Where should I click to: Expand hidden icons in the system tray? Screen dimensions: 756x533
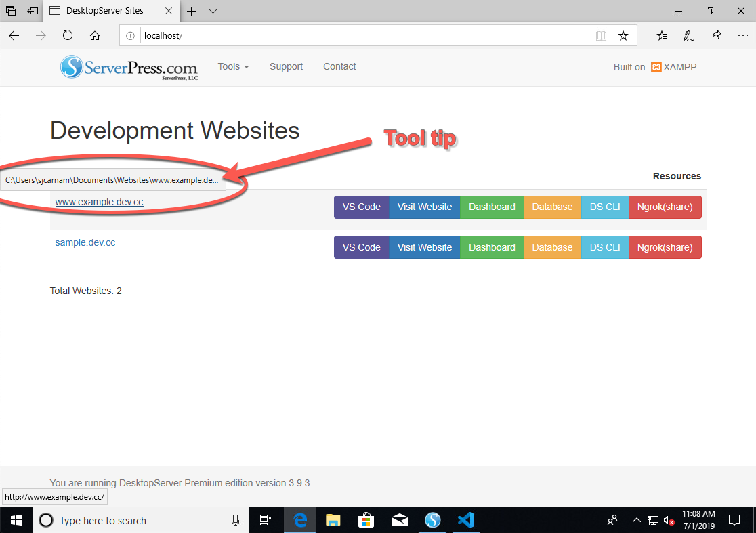pyautogui.click(x=637, y=520)
